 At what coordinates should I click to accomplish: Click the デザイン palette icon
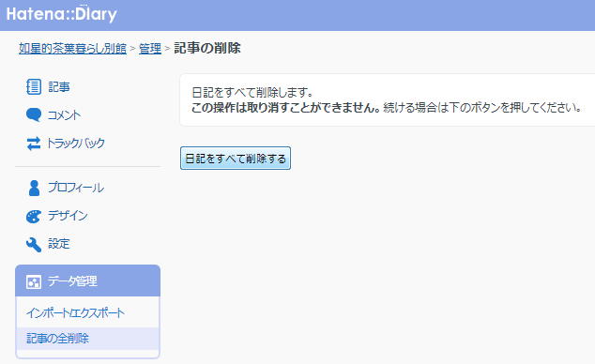[x=34, y=216]
